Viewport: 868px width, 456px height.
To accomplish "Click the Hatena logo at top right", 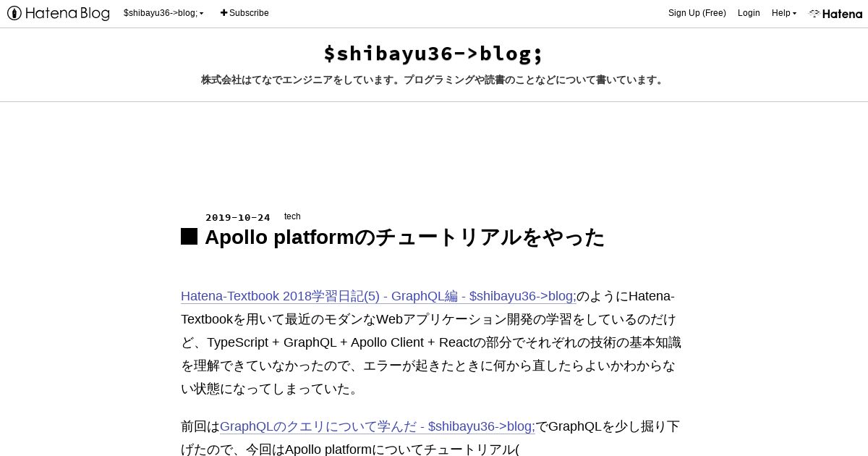I will [835, 13].
